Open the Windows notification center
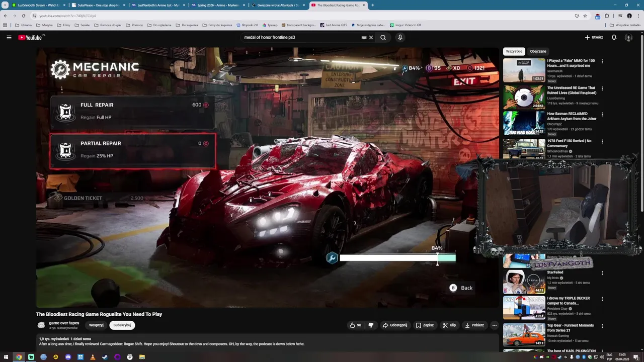The width and height of the screenshot is (644, 362). 636,357
